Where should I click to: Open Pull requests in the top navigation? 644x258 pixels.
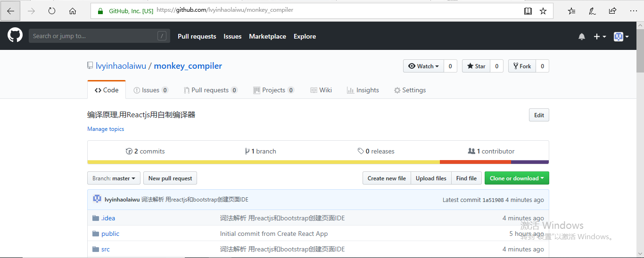coord(197,36)
